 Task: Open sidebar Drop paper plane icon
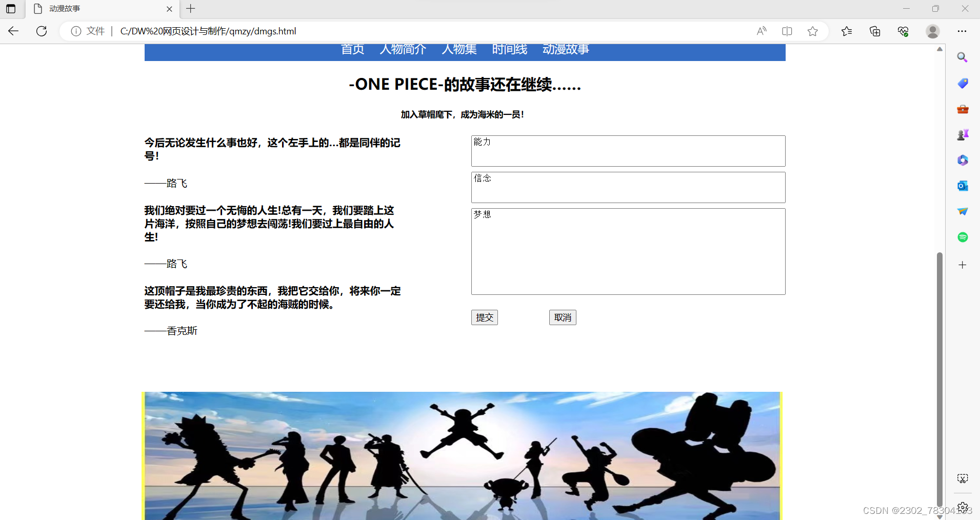[963, 211]
